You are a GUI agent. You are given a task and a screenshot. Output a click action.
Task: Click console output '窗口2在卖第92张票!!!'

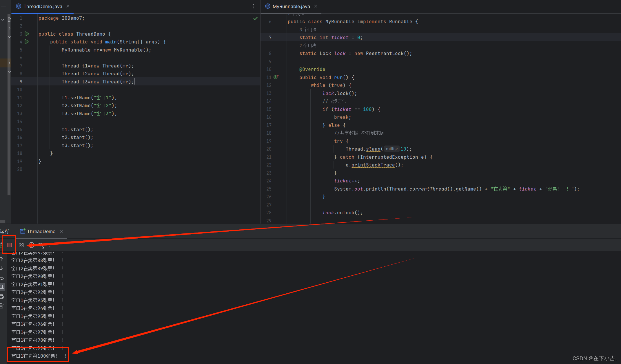click(x=37, y=292)
